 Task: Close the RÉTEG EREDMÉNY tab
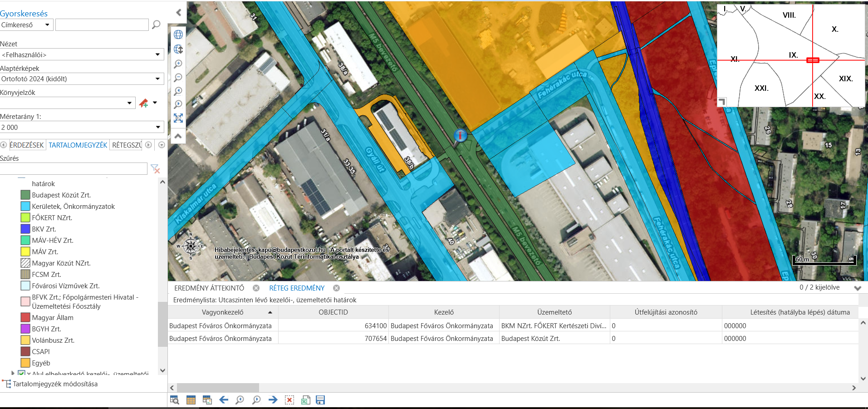pyautogui.click(x=336, y=288)
